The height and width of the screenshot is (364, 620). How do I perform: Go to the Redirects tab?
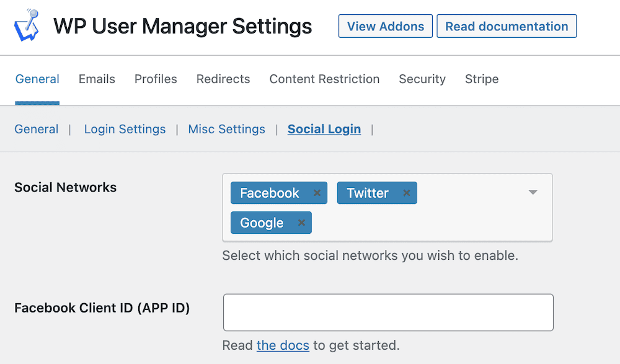pyautogui.click(x=223, y=79)
